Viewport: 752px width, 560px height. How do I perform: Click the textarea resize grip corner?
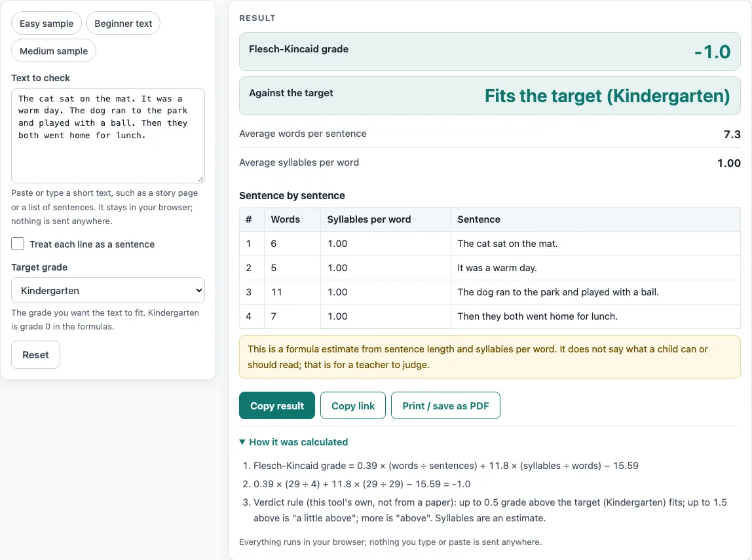tap(201, 179)
